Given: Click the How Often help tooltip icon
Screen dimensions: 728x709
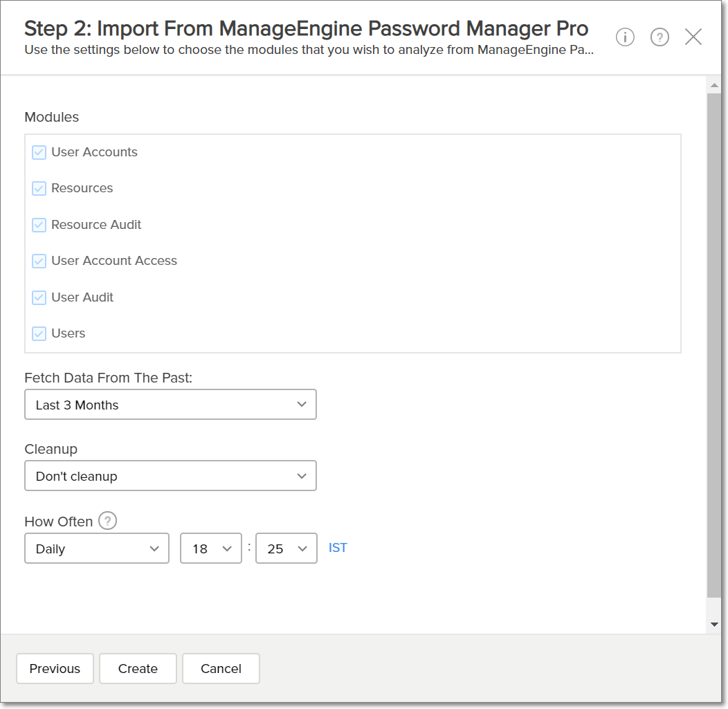Looking at the screenshot, I should [107, 521].
